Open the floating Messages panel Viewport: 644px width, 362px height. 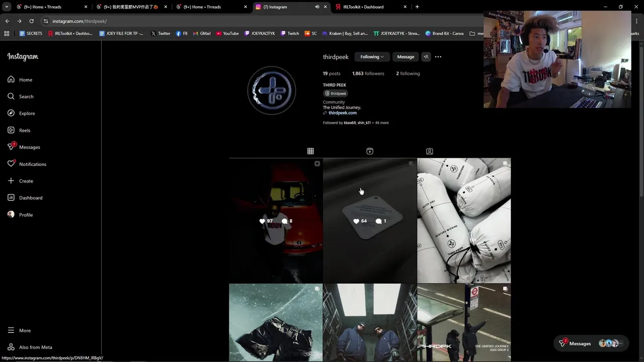pos(591,343)
